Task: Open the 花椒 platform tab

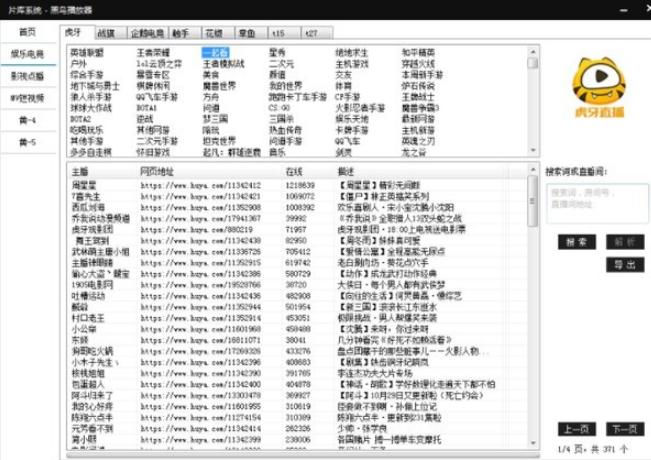Action: point(213,32)
